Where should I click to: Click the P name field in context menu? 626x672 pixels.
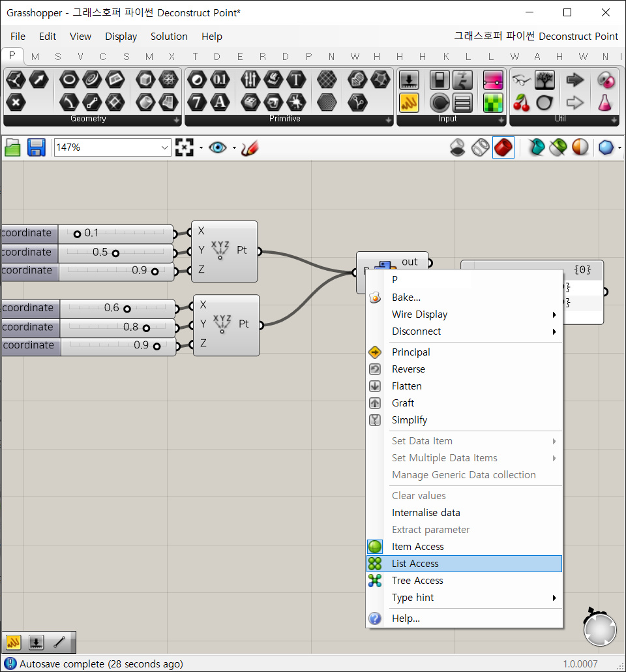point(430,280)
